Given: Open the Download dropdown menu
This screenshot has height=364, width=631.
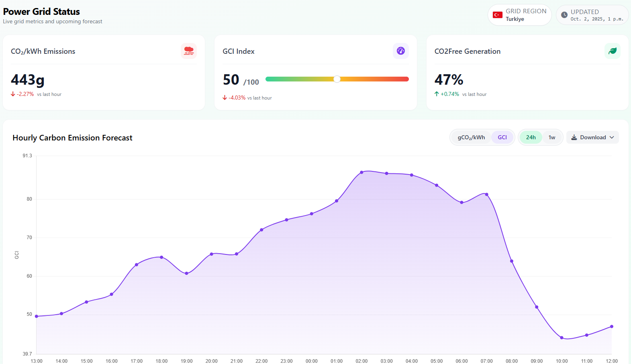Looking at the screenshot, I should click(x=592, y=137).
